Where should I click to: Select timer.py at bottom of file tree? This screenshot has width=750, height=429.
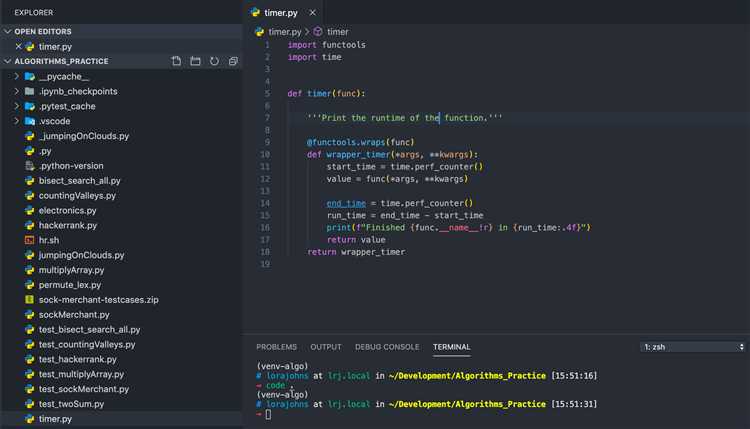click(55, 418)
